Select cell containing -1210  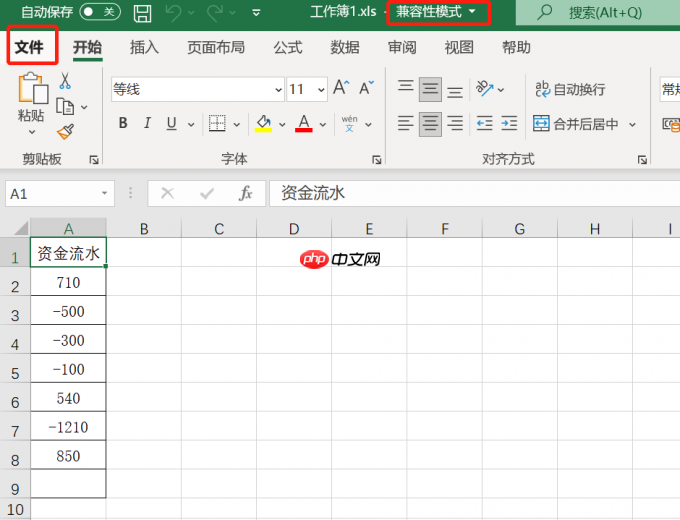click(x=68, y=427)
